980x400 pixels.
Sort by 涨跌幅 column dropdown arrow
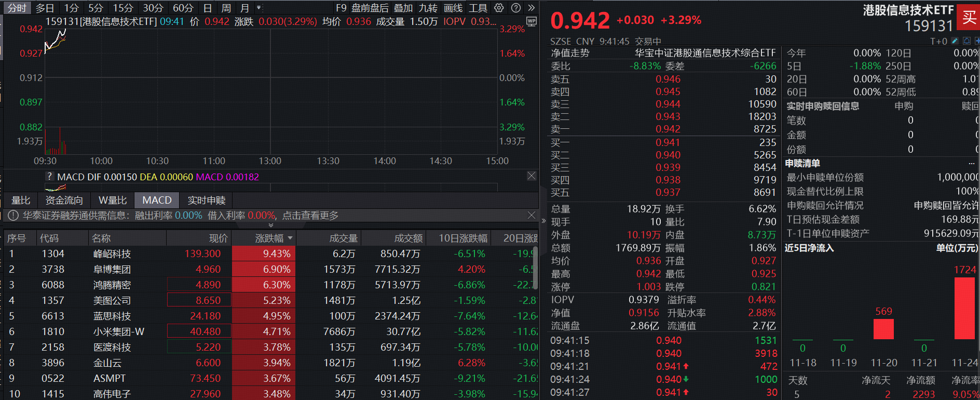pos(290,238)
